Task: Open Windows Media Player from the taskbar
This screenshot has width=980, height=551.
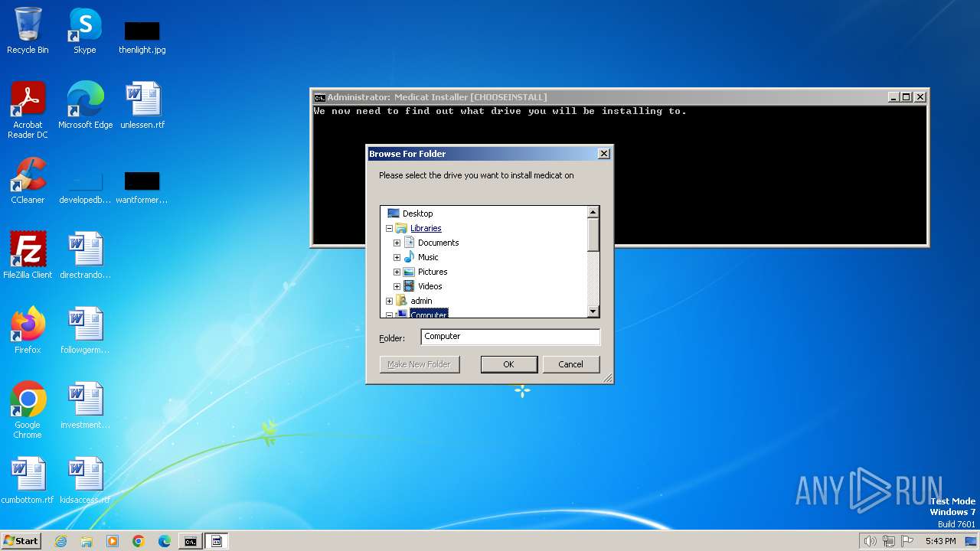Action: coord(113,541)
